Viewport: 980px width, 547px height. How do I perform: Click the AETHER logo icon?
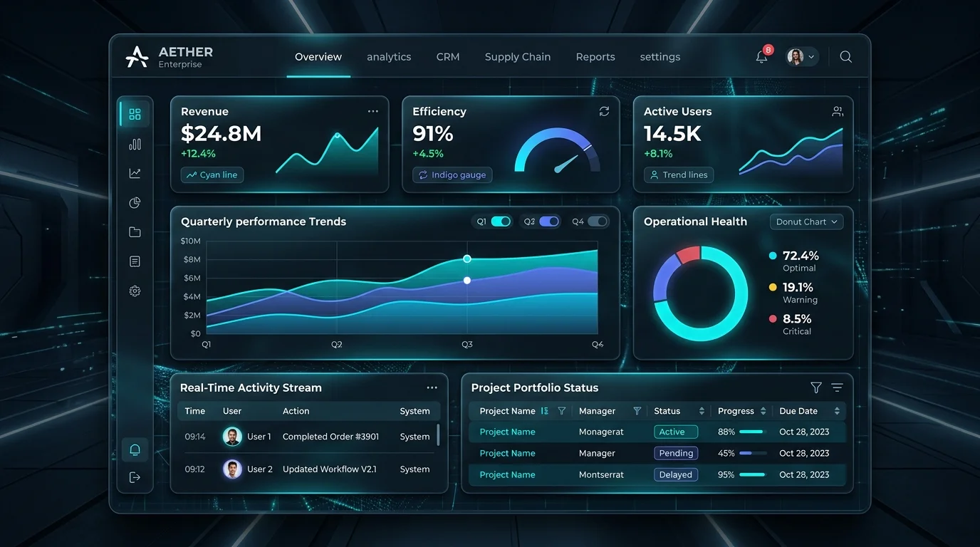click(x=137, y=57)
